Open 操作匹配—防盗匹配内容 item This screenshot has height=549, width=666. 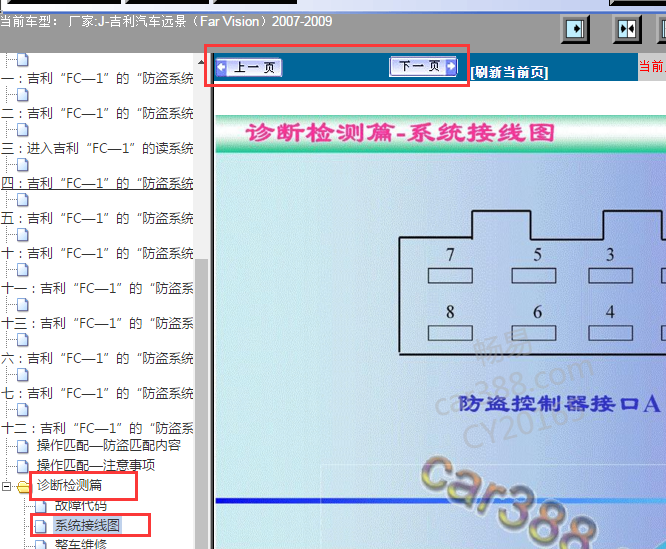pos(109,445)
